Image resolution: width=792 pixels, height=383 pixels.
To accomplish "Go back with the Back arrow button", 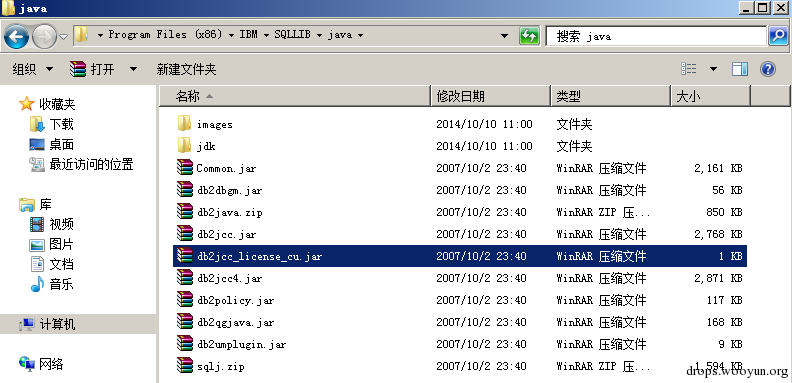I will tap(16, 36).
